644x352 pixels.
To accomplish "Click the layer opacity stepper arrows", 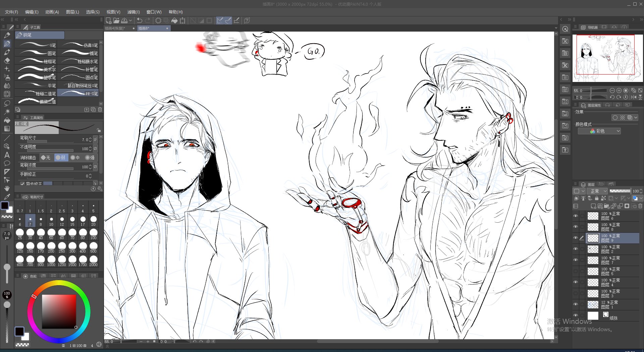I will [x=641, y=191].
